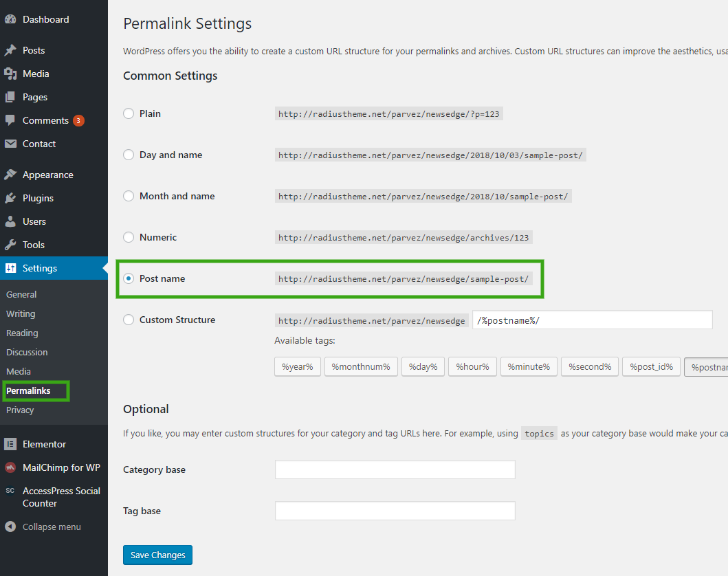728x576 pixels.
Task: Open Media settings submenu item
Action: click(19, 371)
